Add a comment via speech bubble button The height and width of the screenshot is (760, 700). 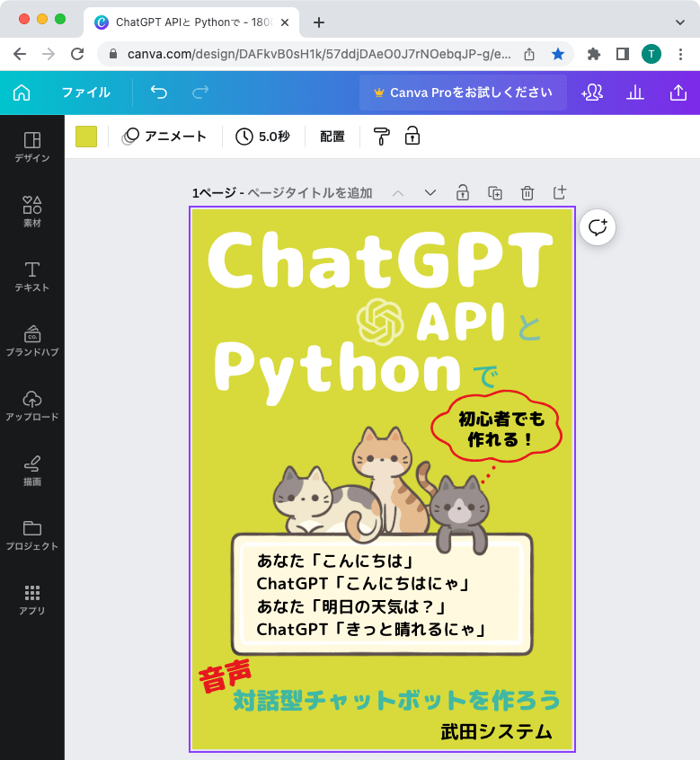pos(598,227)
